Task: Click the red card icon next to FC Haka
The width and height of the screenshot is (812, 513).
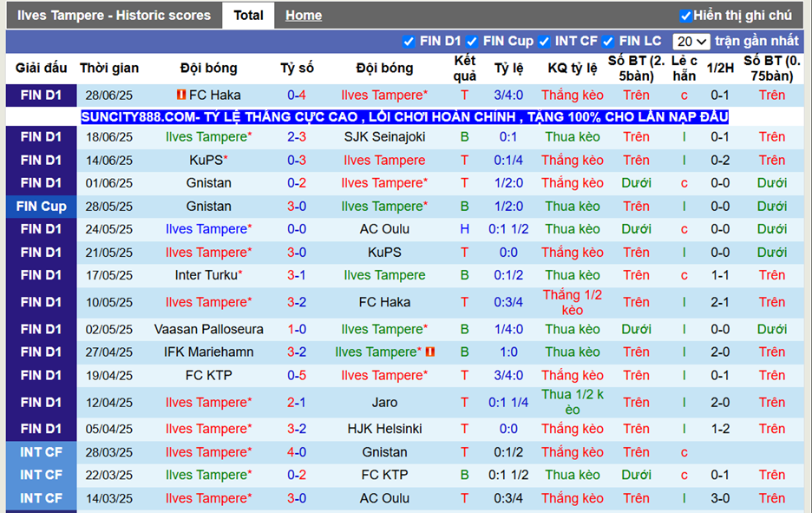Action: 181,95
